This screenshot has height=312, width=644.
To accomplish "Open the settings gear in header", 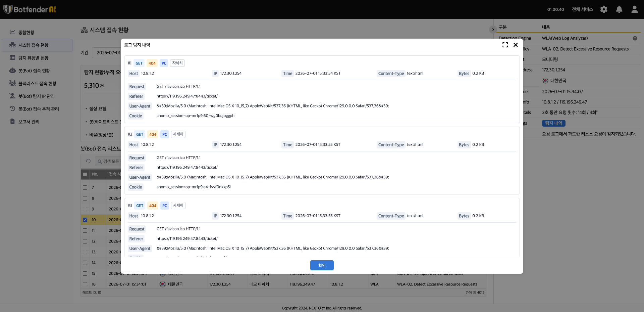I will tap(604, 9).
